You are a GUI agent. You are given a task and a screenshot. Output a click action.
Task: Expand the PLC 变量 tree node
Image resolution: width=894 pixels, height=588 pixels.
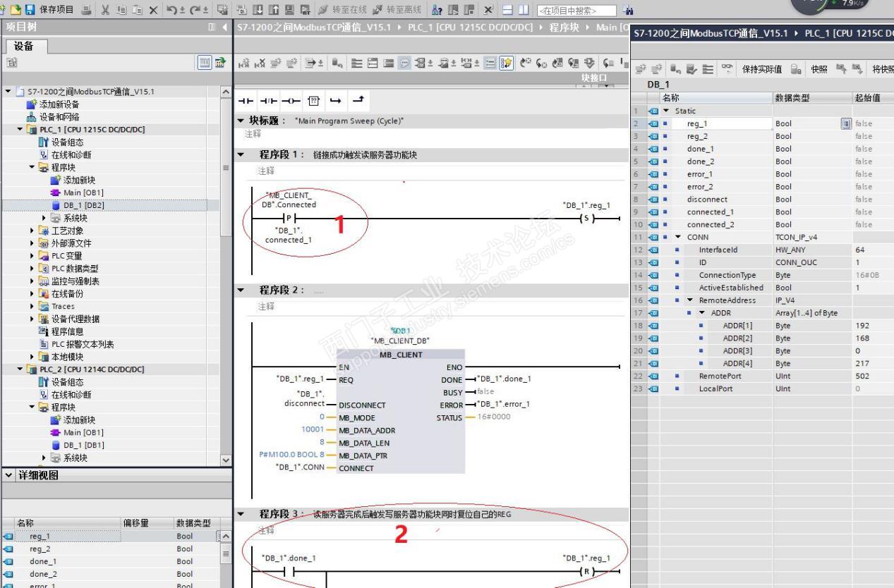(x=32, y=256)
